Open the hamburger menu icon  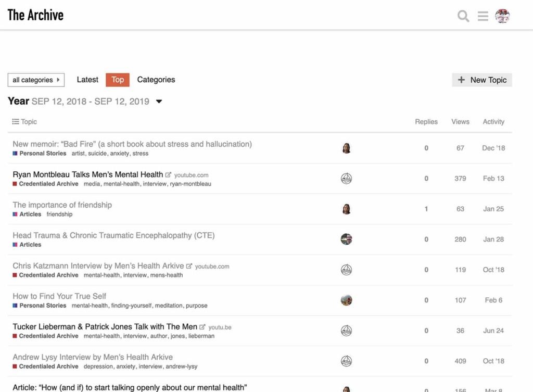tap(483, 16)
